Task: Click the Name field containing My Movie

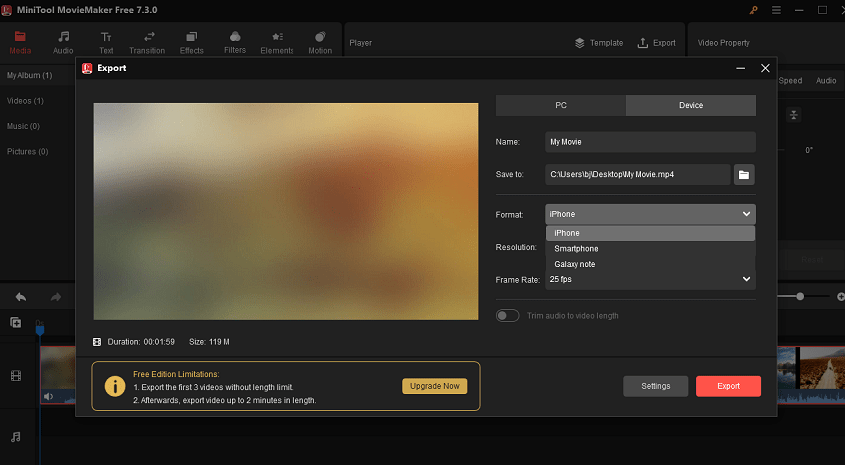Action: [x=650, y=142]
